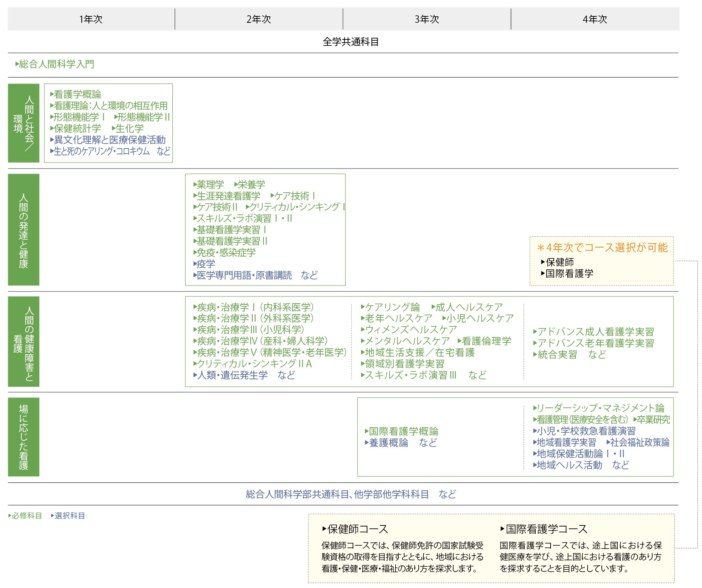This screenshot has height=588, width=702.
Task: Click 保健師 in course selection box
Action: [557, 262]
